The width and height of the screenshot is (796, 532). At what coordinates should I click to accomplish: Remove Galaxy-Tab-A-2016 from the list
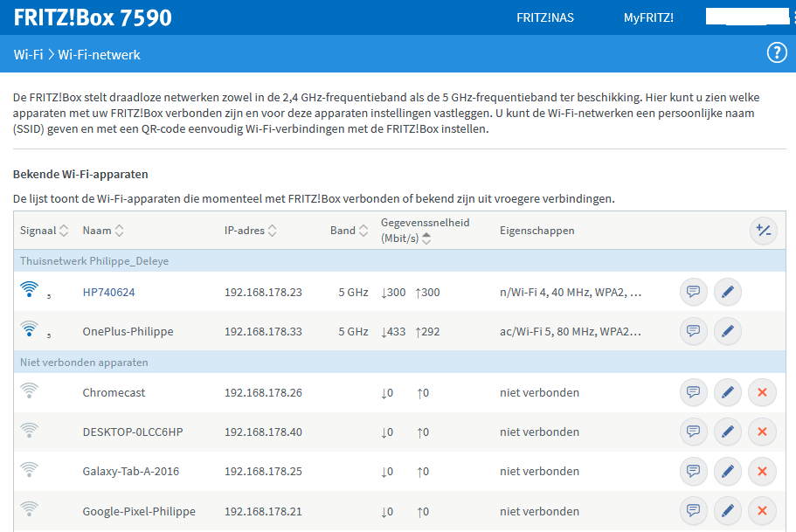[762, 472]
